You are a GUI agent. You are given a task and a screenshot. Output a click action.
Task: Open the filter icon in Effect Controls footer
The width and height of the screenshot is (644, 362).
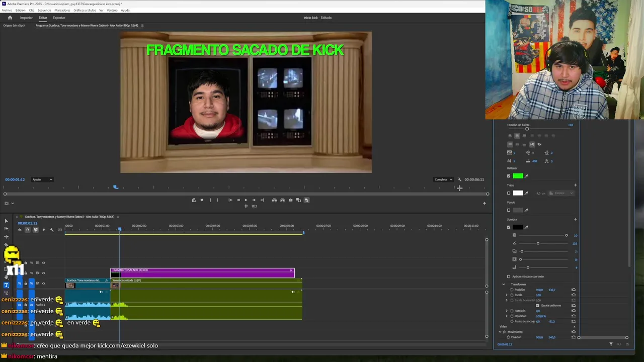tap(611, 344)
